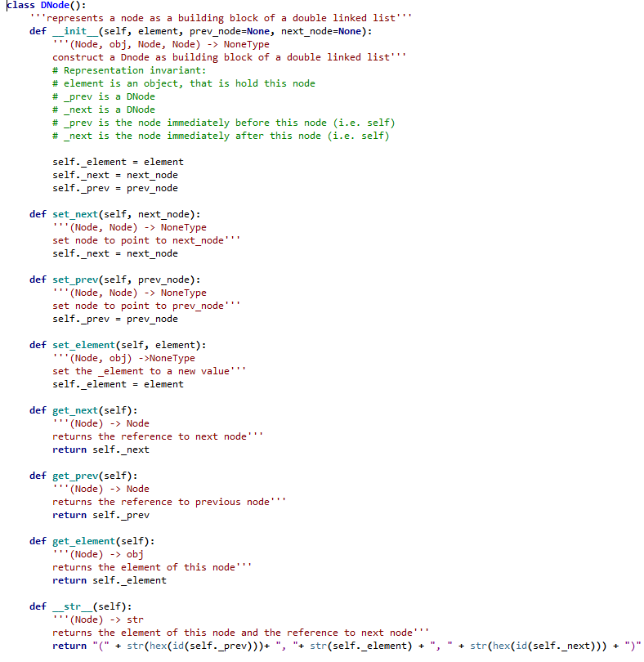Click 'self._prev = prev_node' in set_prev
Image resolution: width=644 pixels, height=662 pixels.
(115, 320)
